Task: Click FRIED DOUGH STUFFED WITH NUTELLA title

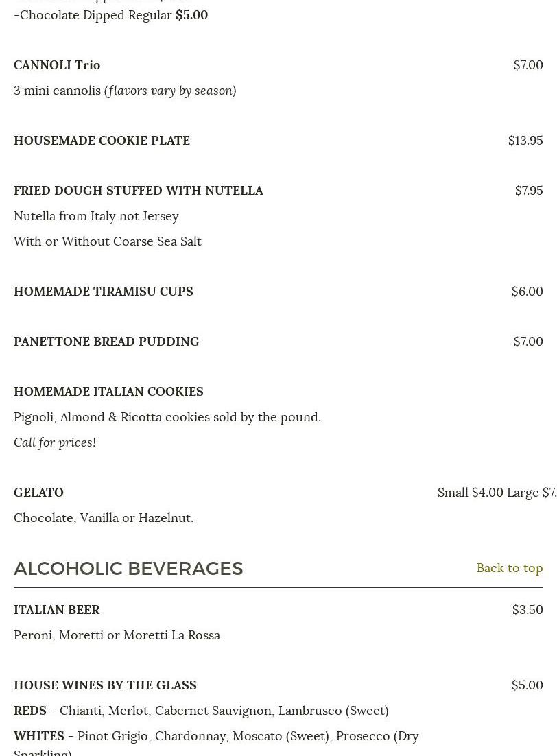Action: pos(138,190)
